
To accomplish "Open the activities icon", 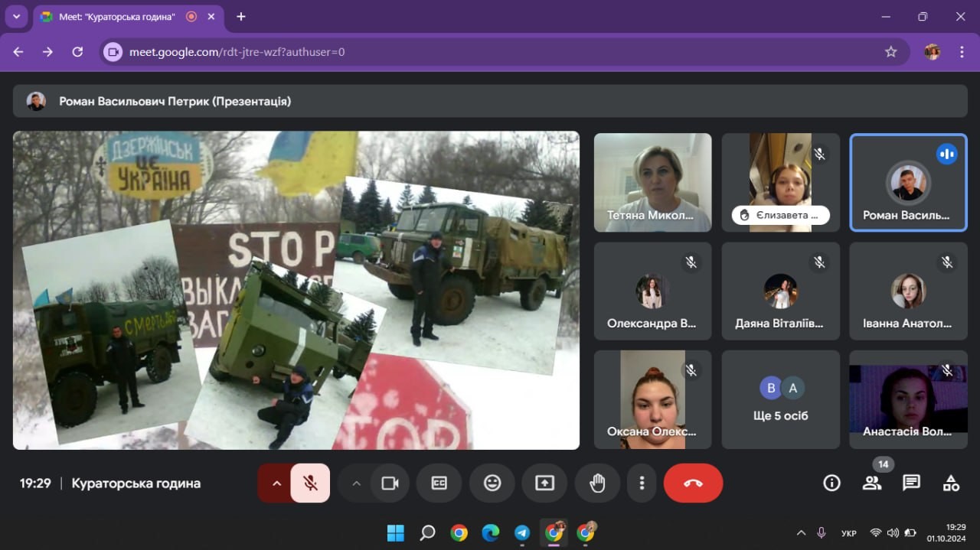I will pos(951,483).
